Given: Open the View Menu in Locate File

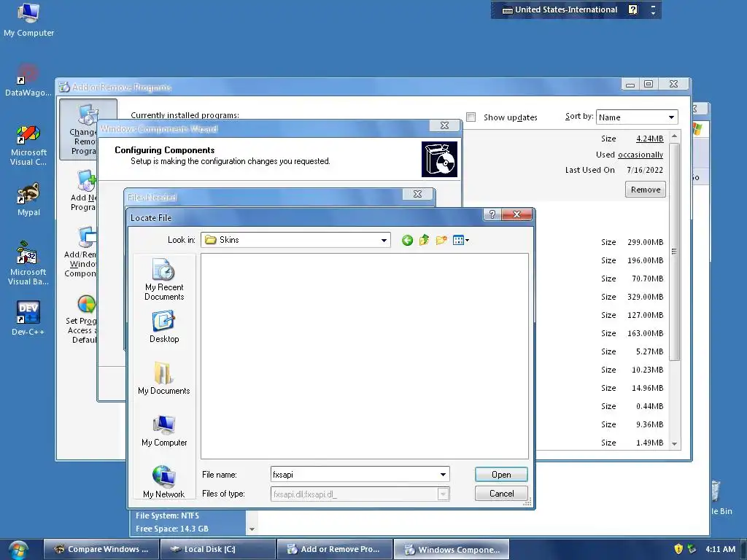Looking at the screenshot, I should (x=461, y=240).
